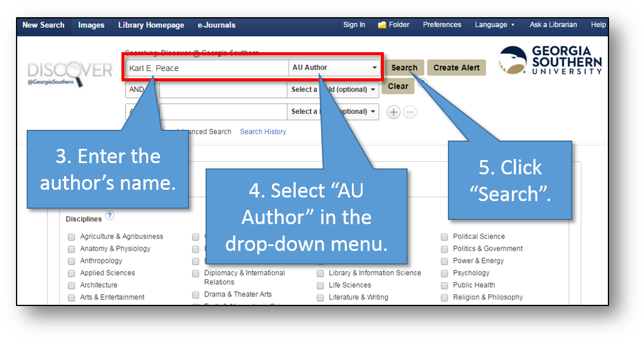Screen dimensions: 644x341
Task: Click the second row search text field
Action: tap(223, 90)
